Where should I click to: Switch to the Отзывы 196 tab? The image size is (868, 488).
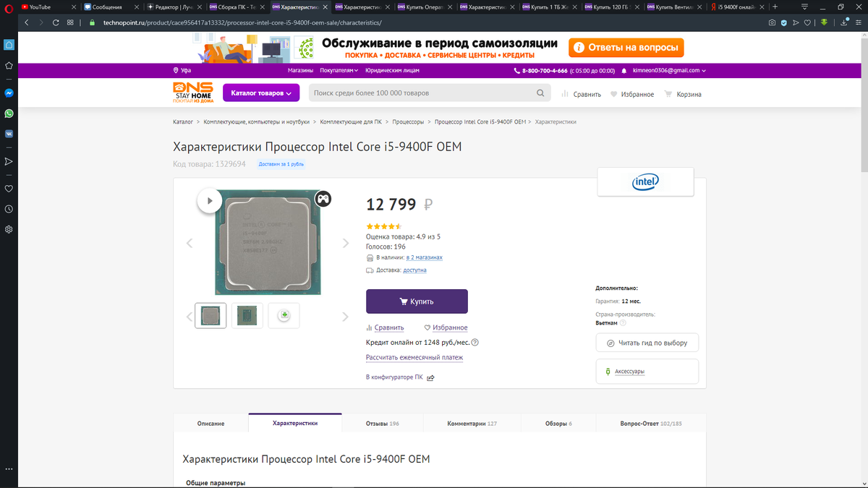[x=383, y=423]
